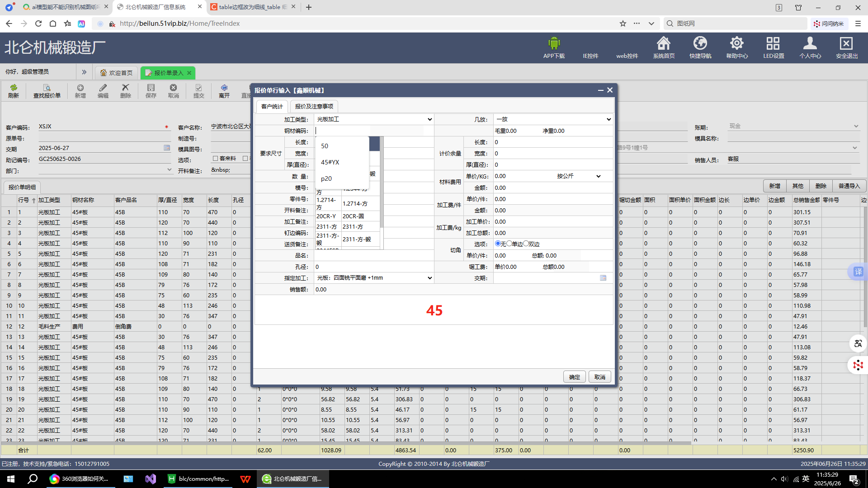Open LED设置 grid icon
This screenshot has width=868, height=488.
point(773,44)
